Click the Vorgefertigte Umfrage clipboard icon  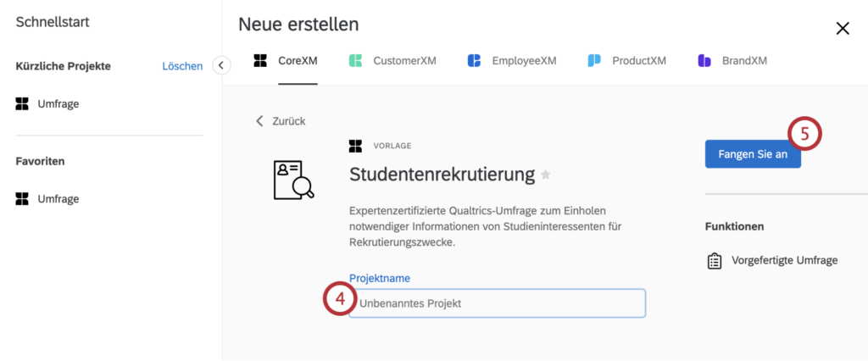(x=715, y=261)
